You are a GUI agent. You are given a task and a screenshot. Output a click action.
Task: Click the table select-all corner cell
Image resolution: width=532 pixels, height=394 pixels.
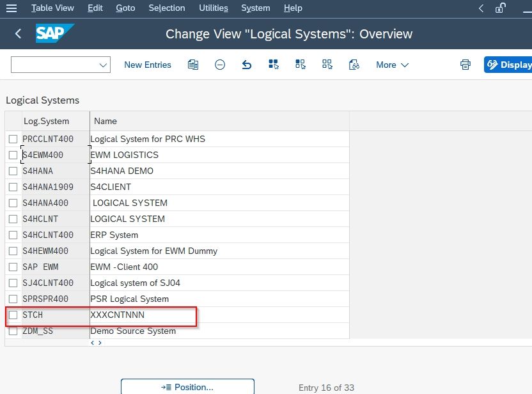point(13,121)
